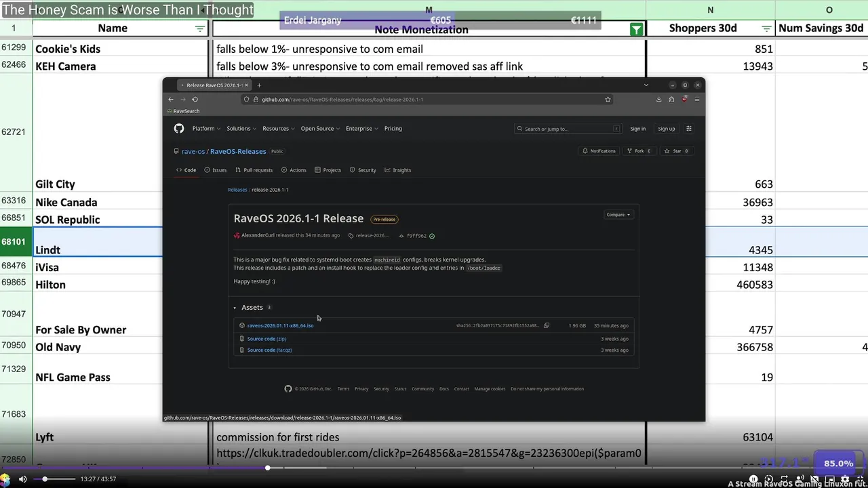868x488 pixels.
Task: Open the Enterprise dropdown menu
Action: click(361, 128)
